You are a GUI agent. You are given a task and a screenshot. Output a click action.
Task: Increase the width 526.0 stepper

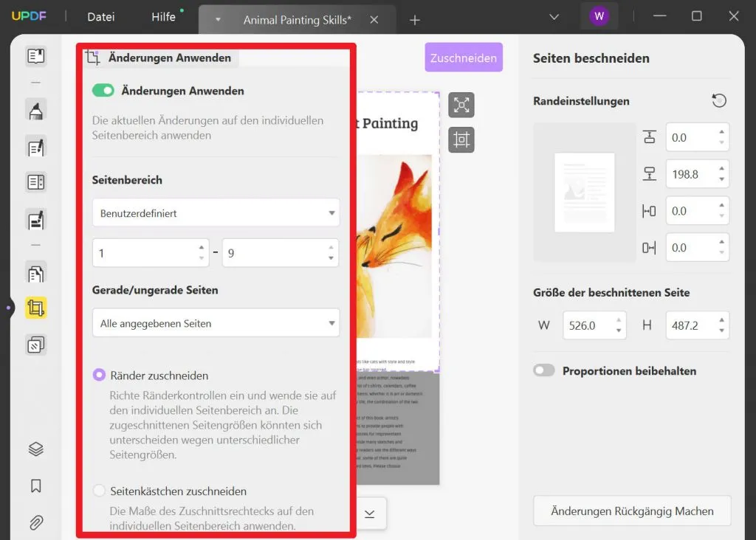click(619, 320)
